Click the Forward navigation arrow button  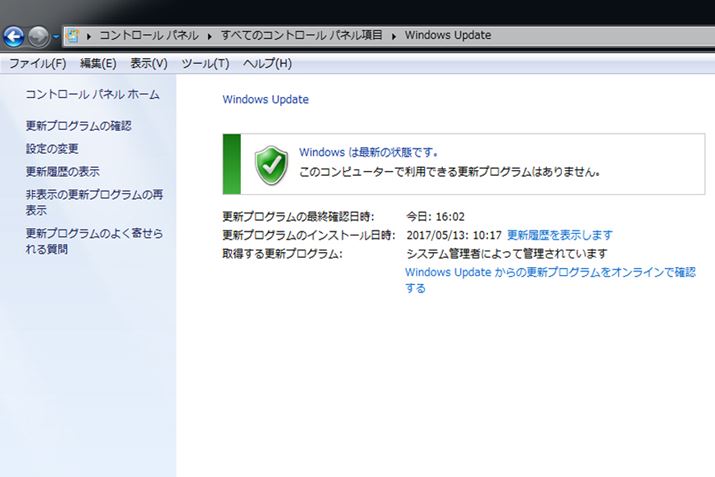point(39,37)
